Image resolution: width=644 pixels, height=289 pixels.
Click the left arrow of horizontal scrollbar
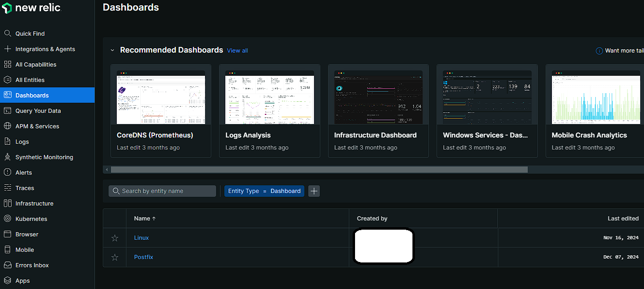pos(107,170)
